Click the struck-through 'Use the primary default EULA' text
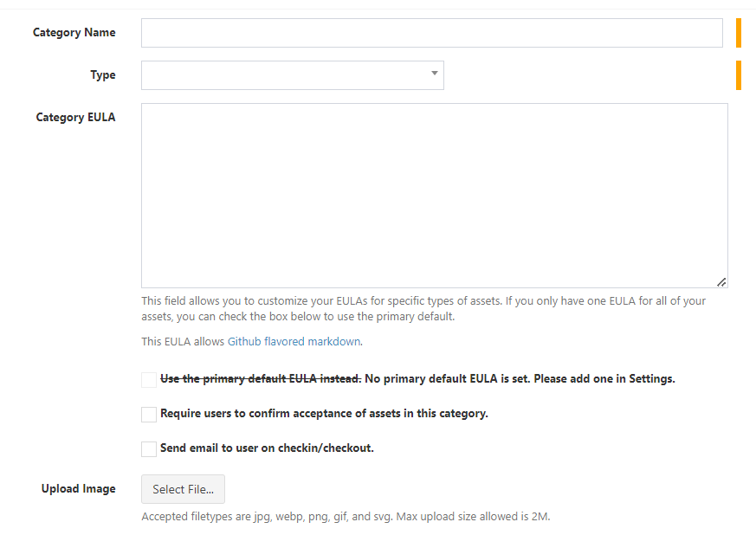Viewport: 756px width, 535px height. [x=260, y=379]
